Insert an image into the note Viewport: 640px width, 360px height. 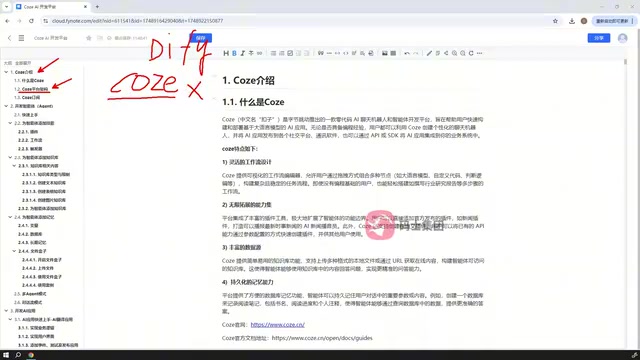point(384,53)
